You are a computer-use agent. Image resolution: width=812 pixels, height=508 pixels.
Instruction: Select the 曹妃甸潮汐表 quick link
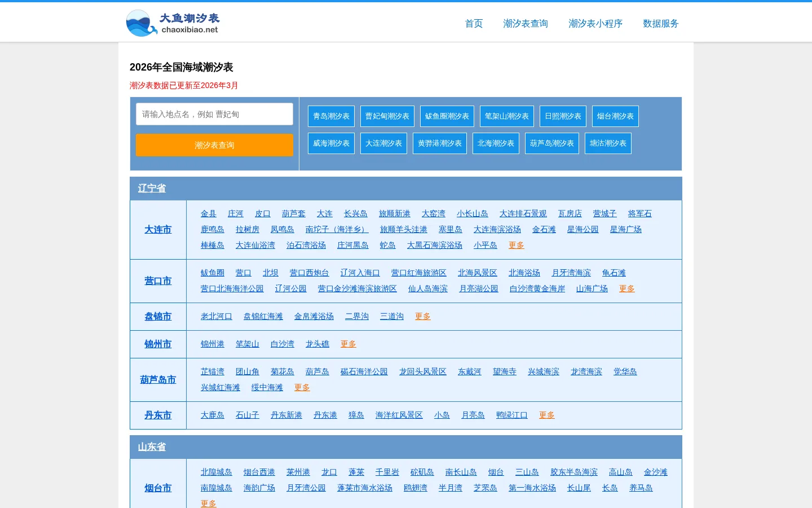(387, 116)
